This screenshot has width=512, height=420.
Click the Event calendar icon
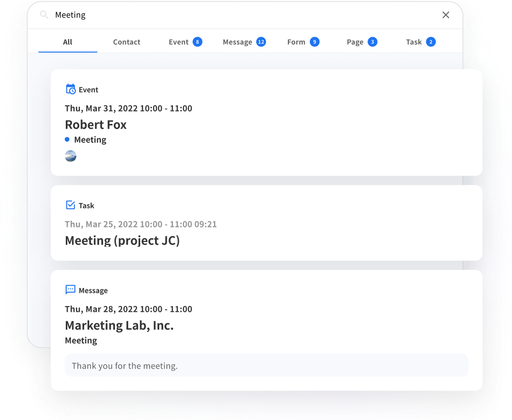click(71, 89)
